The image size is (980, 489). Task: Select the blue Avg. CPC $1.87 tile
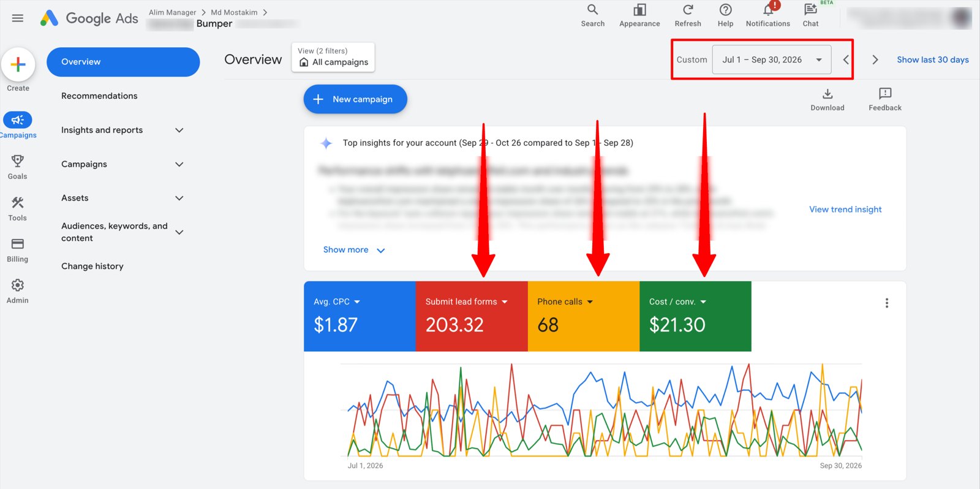[360, 316]
